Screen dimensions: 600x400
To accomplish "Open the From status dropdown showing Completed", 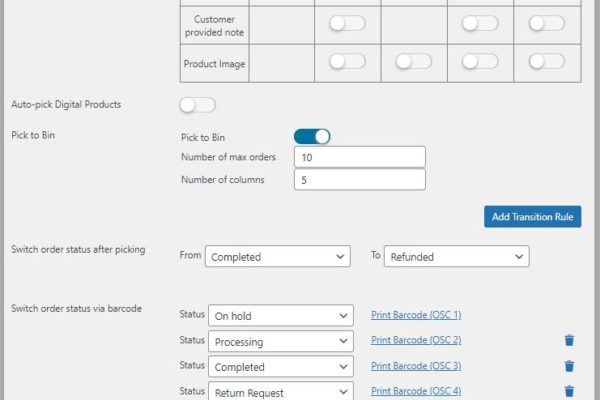I will [279, 257].
